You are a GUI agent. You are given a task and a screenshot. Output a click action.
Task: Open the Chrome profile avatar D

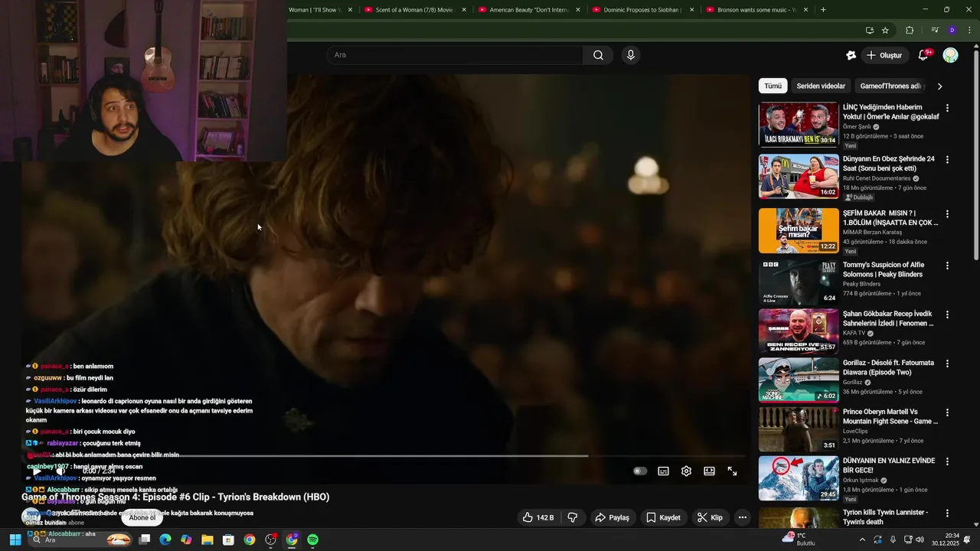952,31
